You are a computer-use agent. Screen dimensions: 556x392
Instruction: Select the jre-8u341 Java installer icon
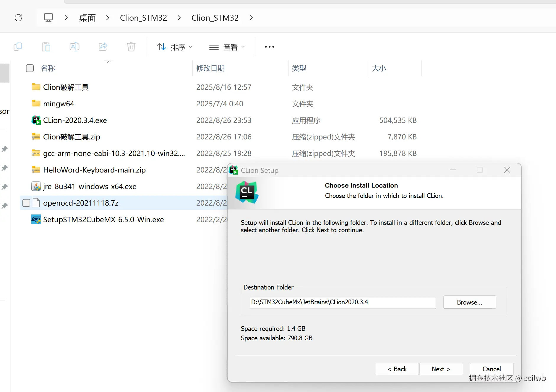coord(36,186)
